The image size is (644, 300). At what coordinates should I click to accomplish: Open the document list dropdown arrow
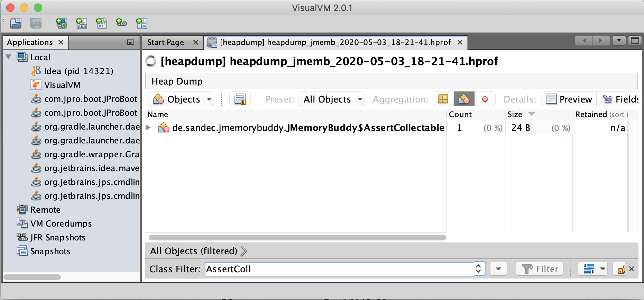tap(619, 41)
